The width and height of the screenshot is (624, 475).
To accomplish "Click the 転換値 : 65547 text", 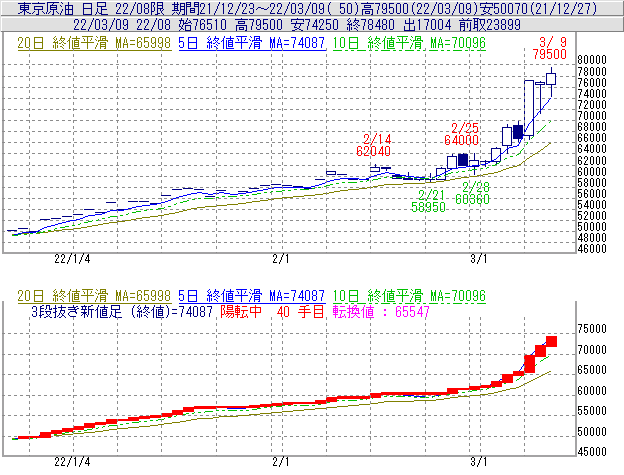I will pos(381,311).
